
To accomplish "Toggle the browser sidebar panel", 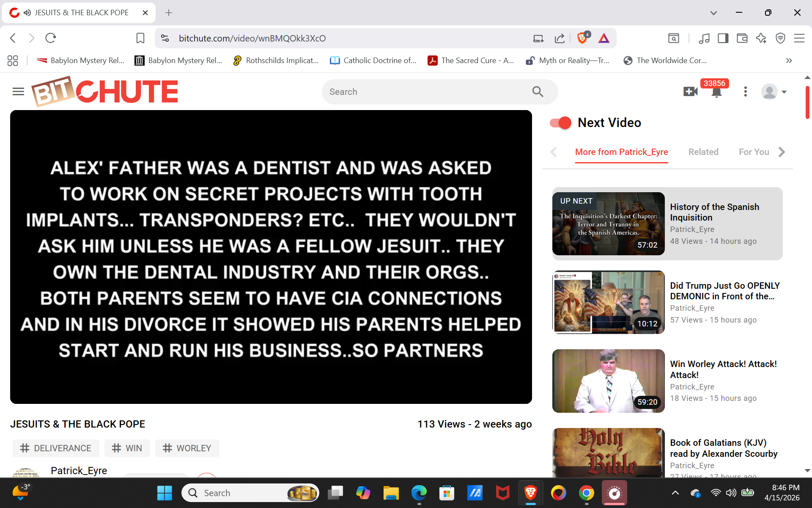I will pos(723,38).
